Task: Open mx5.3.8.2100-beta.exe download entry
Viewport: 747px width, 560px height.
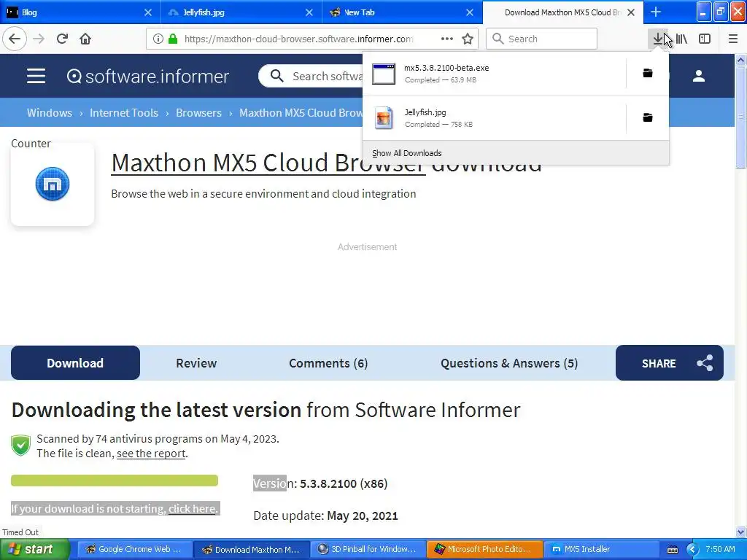Action: [x=494, y=74]
